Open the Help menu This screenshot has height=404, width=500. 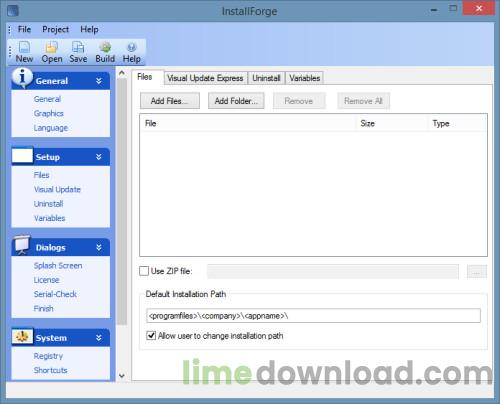click(x=89, y=29)
